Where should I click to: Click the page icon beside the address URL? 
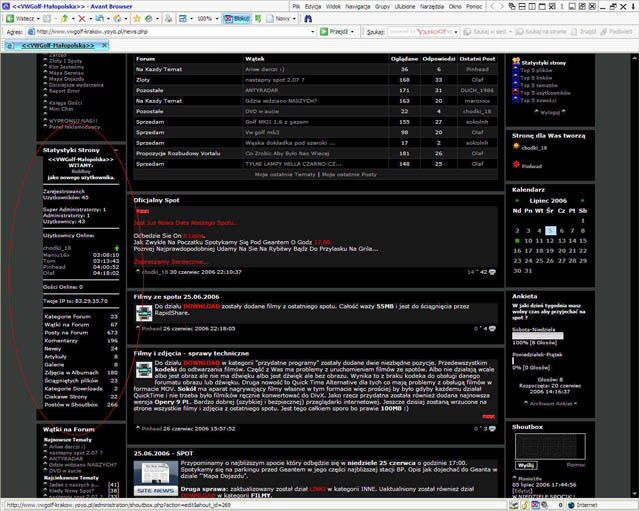tap(31, 31)
